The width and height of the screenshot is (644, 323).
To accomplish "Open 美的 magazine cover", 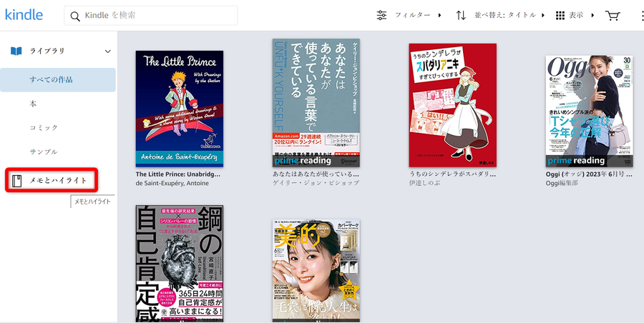I will 316,270.
